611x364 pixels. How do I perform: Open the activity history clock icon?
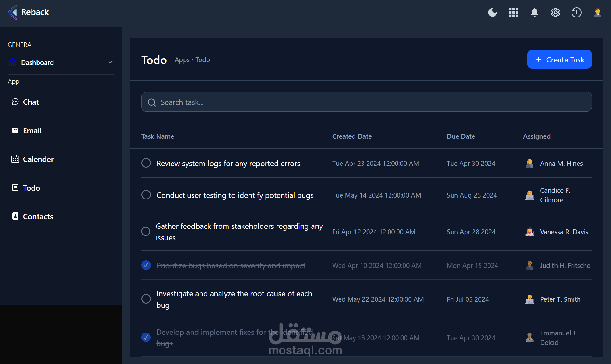[x=576, y=12]
